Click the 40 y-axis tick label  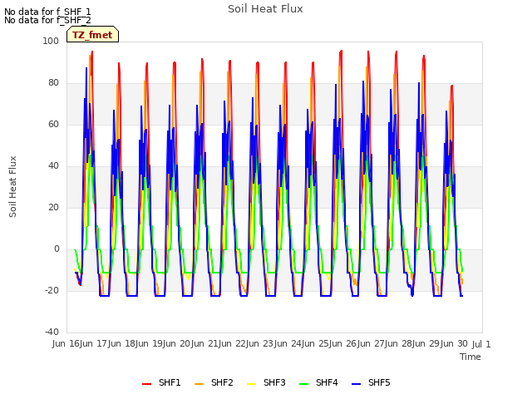[53, 166]
